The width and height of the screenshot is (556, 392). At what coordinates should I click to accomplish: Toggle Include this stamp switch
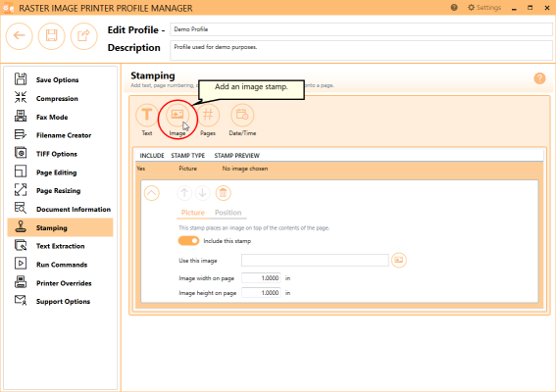point(188,241)
